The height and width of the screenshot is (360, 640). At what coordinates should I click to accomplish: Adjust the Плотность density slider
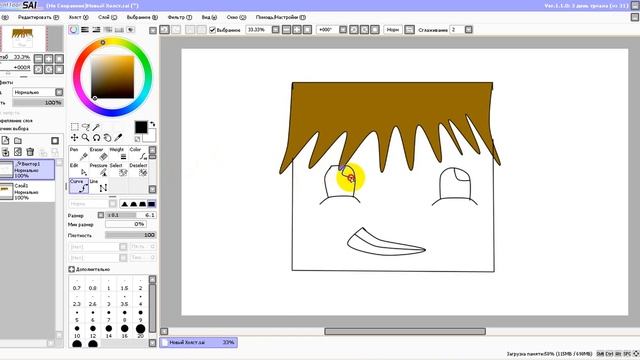131,235
